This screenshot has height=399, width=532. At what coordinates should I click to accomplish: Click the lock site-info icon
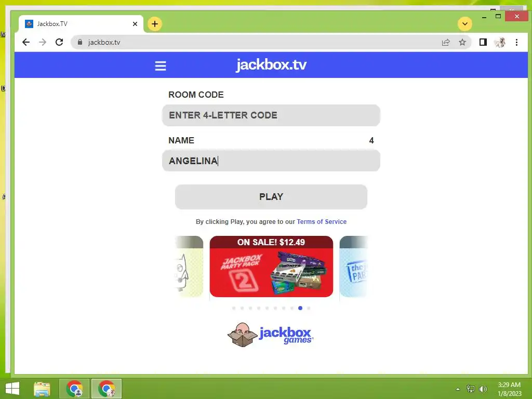(x=80, y=42)
